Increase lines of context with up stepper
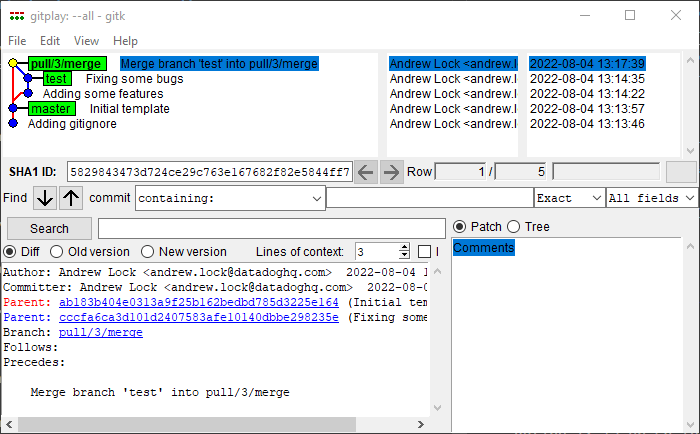This screenshot has width=700, height=434. coord(404,247)
